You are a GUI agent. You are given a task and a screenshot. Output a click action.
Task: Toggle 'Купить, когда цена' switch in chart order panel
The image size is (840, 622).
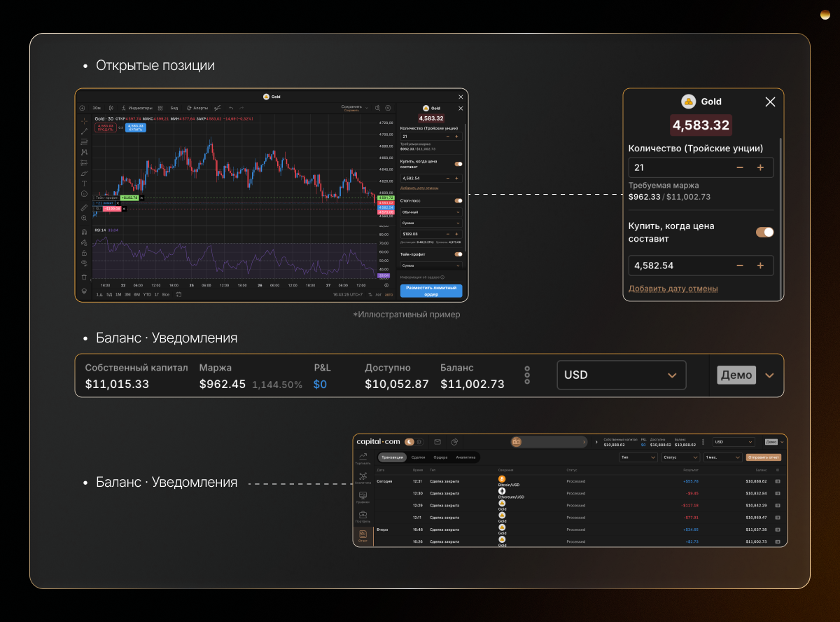[458, 164]
